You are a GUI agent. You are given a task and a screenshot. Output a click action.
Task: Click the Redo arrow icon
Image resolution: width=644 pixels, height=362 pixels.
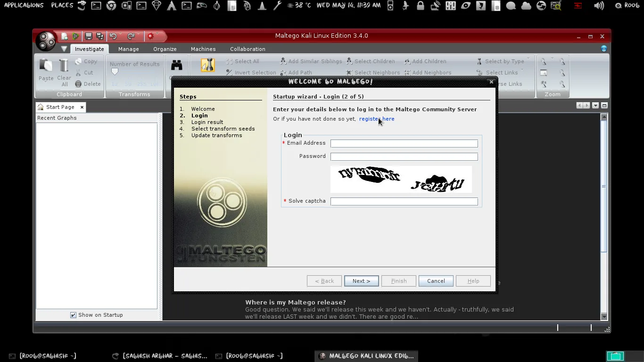131,36
